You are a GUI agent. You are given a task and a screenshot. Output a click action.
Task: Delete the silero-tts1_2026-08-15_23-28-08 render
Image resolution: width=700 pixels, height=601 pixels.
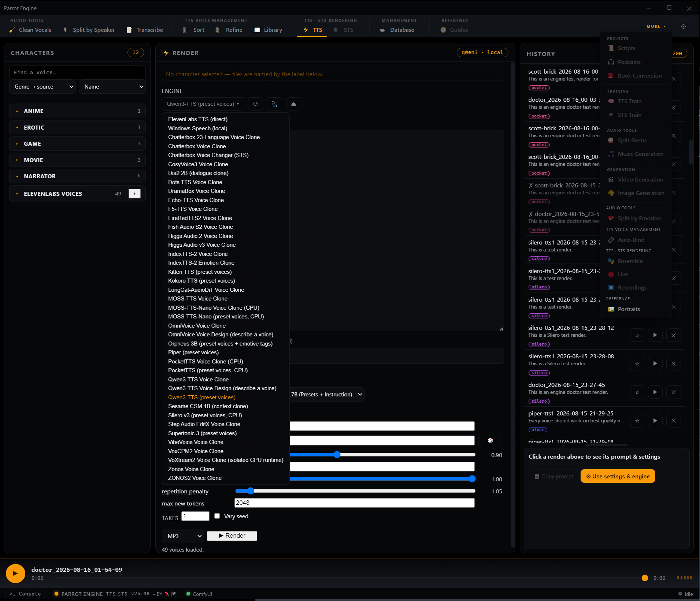pos(673,364)
